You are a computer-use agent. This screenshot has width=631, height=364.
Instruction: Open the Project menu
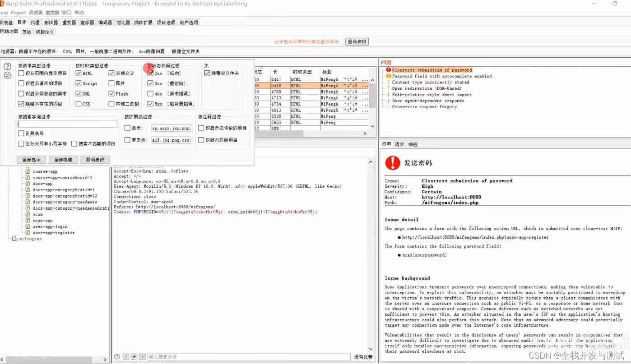click(19, 13)
